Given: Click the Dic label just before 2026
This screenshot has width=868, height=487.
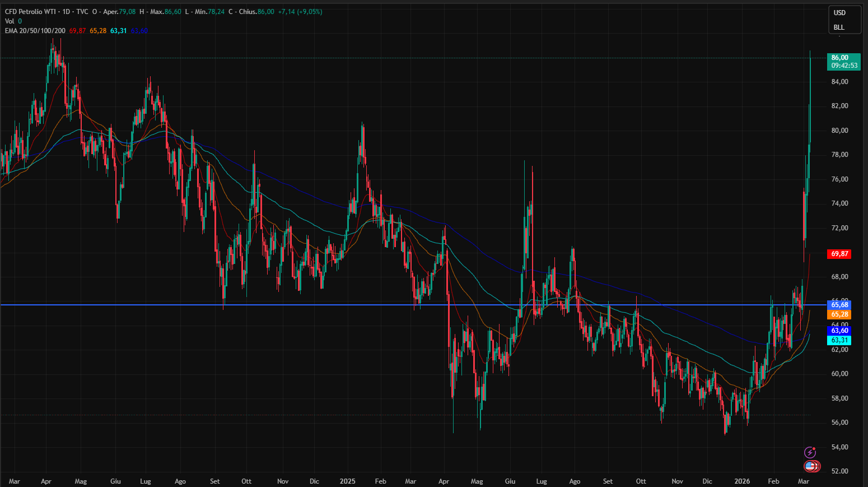Looking at the screenshot, I should pyautogui.click(x=707, y=481).
